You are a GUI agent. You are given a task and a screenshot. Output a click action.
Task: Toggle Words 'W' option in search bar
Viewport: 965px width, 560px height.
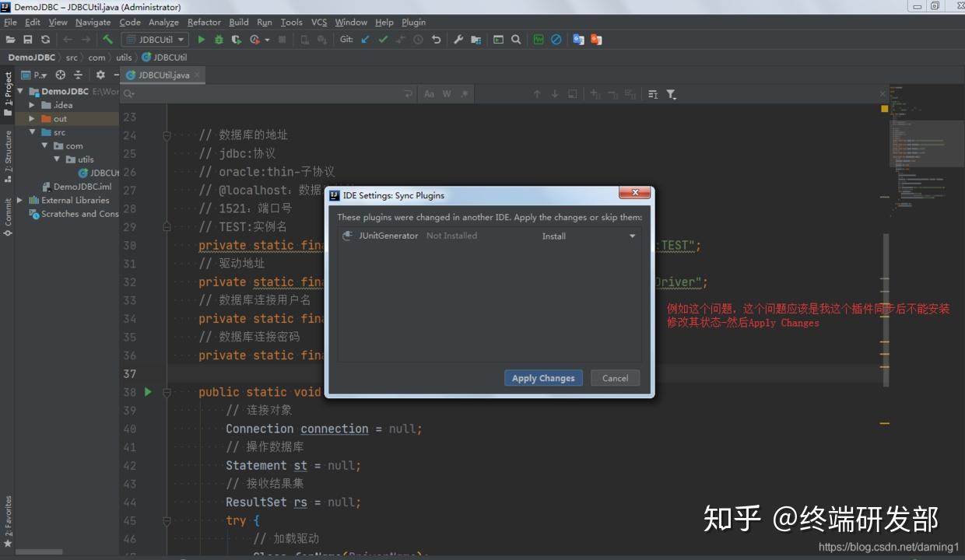click(x=447, y=94)
